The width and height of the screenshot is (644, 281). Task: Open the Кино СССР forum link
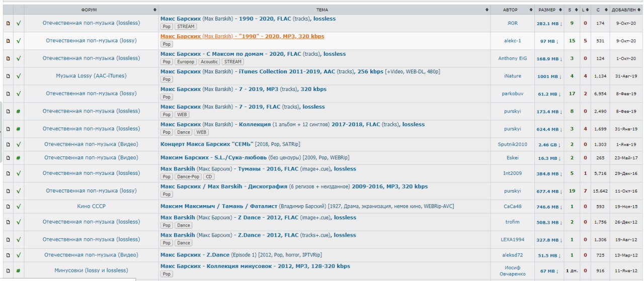tap(91, 206)
